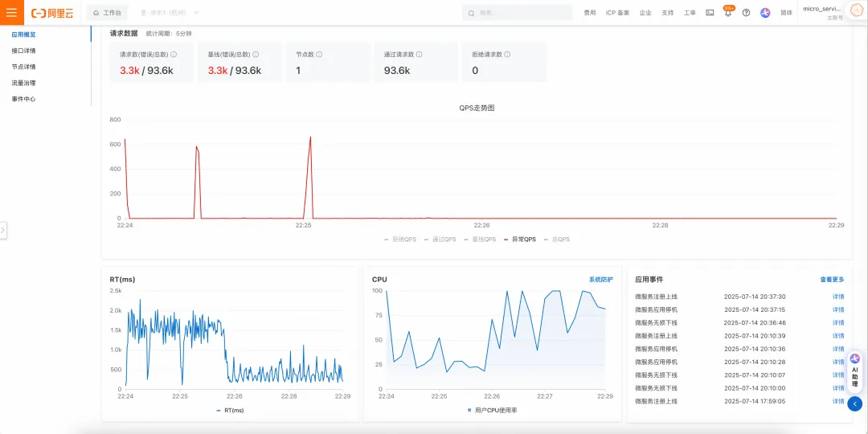Image resolution: width=868 pixels, height=434 pixels.
Task: Toggle the 基线QPS legend series
Action: (480, 240)
